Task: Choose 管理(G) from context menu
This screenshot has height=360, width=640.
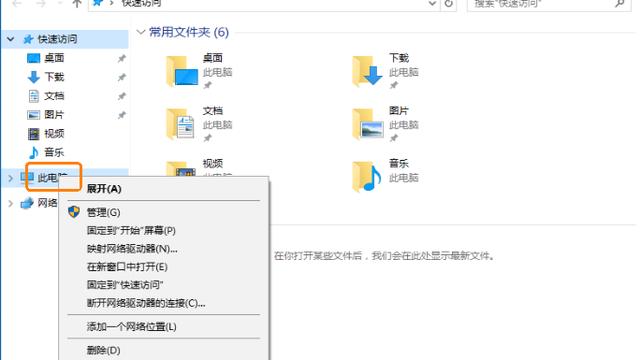Action: [164, 212]
